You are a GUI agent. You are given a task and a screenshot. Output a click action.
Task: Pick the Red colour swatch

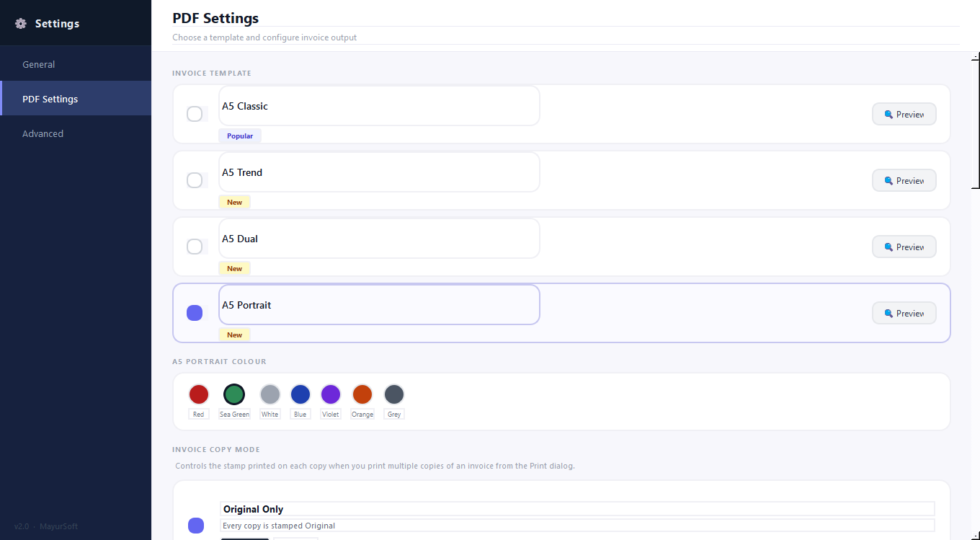pyautogui.click(x=199, y=394)
